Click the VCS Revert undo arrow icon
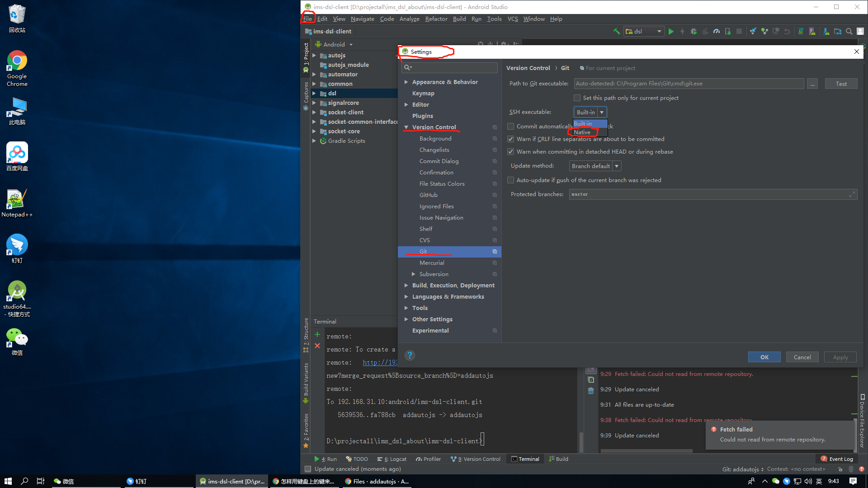The height and width of the screenshot is (488, 868). tap(787, 32)
